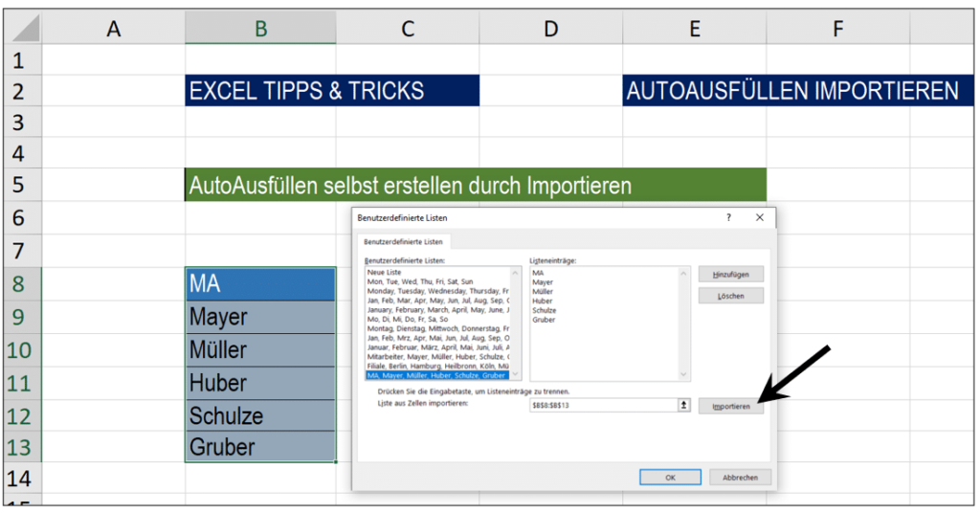This screenshot has width=980, height=514.
Task: Click down arrow of custom lists scrollbar
Action: [516, 374]
